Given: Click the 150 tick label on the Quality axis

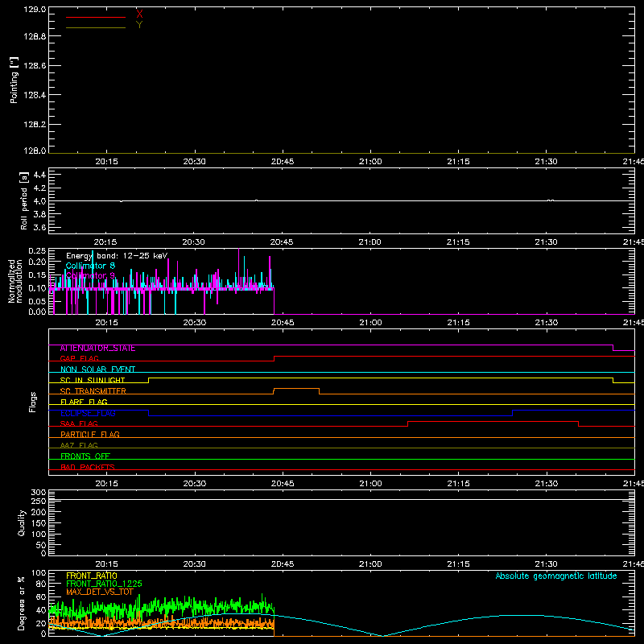Looking at the screenshot, I should click(x=39, y=523).
